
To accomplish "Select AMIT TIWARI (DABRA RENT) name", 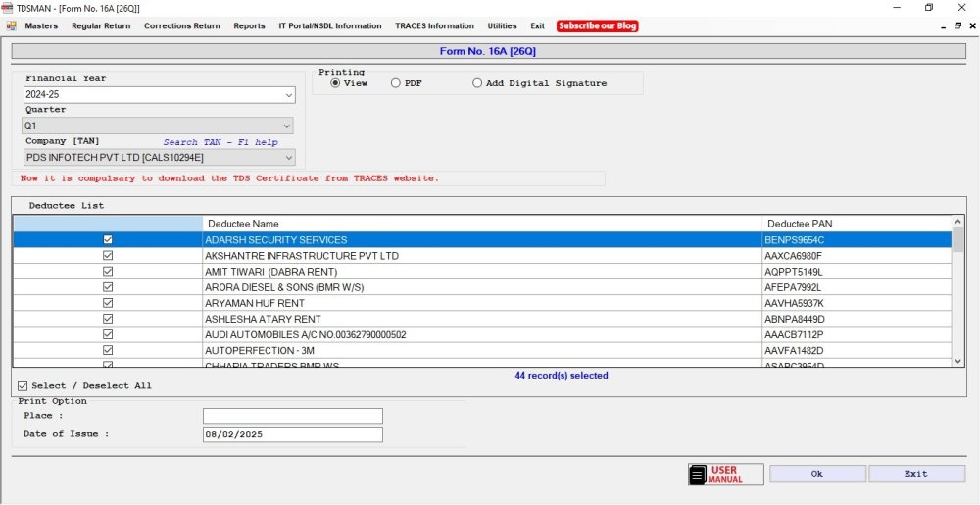I will coord(482,272).
